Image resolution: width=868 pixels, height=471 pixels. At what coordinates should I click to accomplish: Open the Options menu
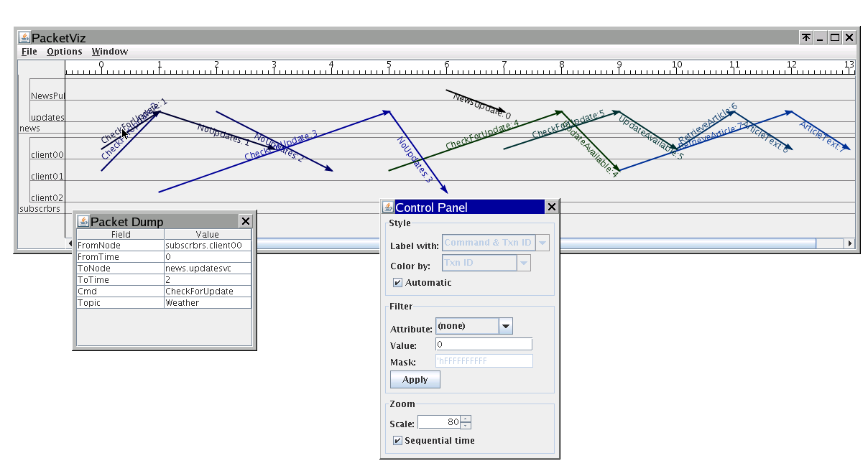tap(65, 52)
